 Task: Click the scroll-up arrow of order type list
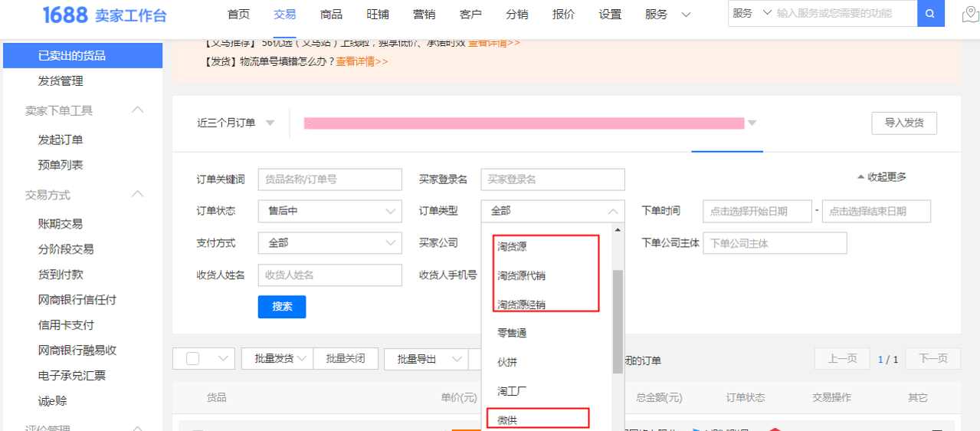point(618,229)
